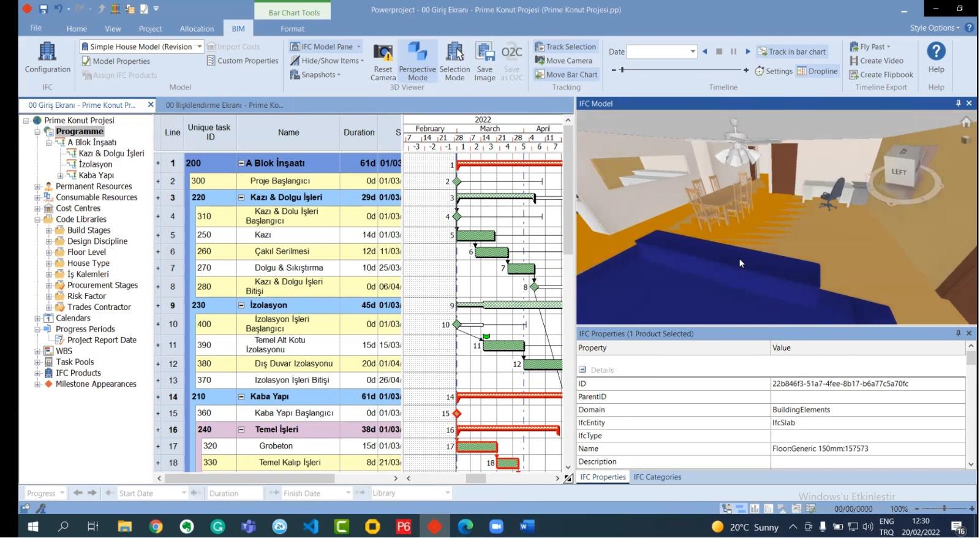The width and height of the screenshot is (980, 538).
Task: Click the plus at timeline slider end
Action: 746,70
